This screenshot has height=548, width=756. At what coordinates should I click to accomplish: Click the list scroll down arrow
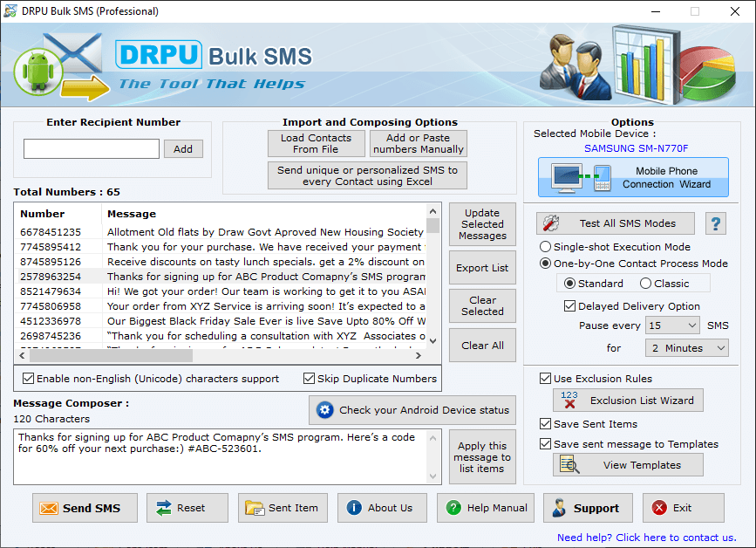[433, 341]
